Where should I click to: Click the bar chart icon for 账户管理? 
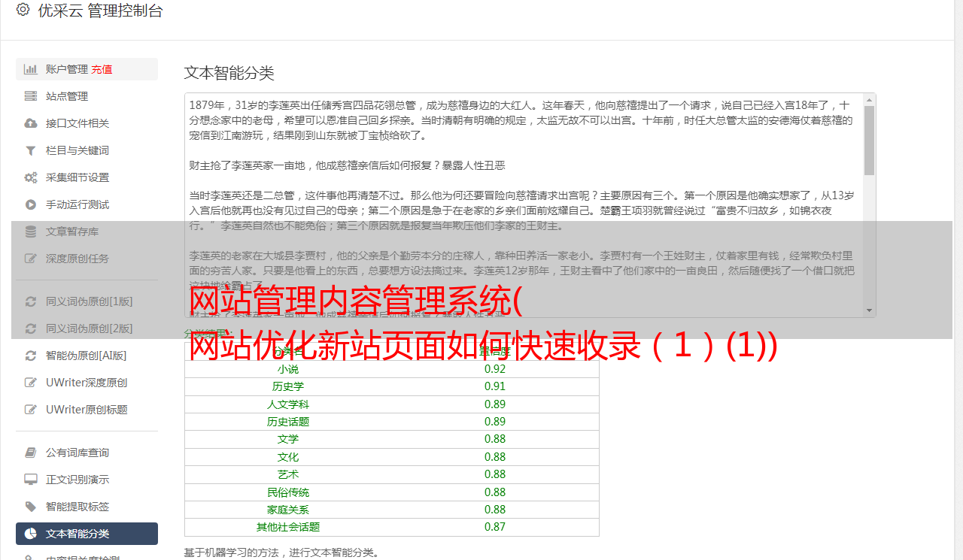[x=30, y=69]
